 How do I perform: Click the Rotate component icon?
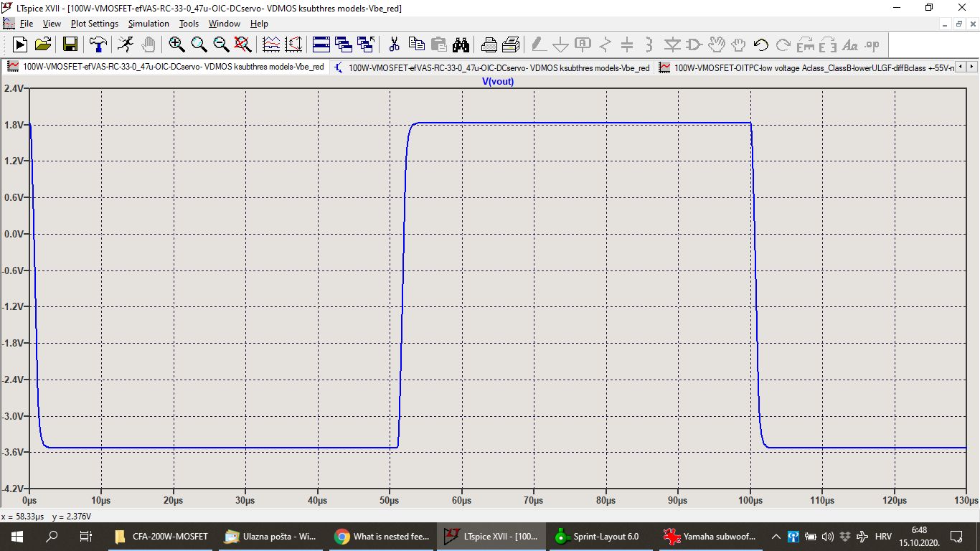tap(805, 44)
